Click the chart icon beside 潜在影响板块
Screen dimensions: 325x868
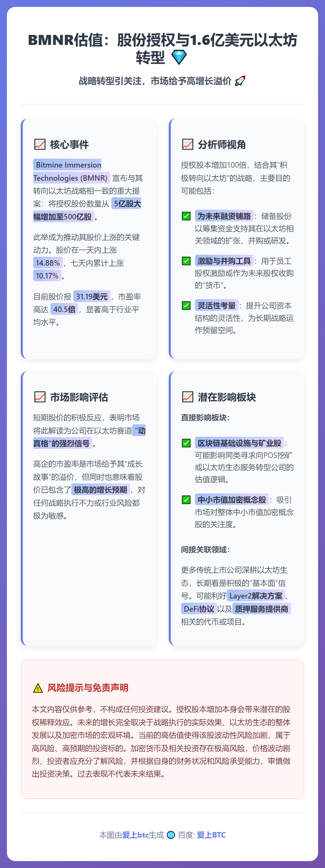[x=188, y=397]
